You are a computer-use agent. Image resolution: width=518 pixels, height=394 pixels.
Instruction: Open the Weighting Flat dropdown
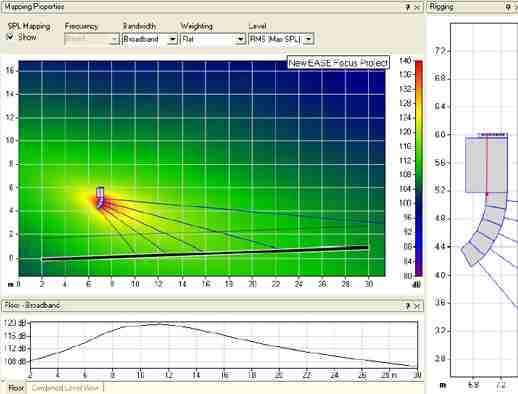click(213, 39)
